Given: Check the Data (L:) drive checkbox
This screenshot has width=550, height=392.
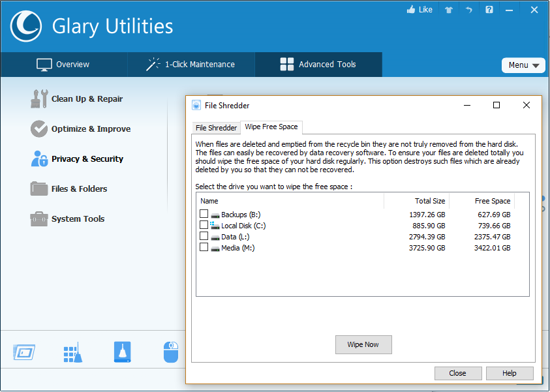Looking at the screenshot, I should coord(204,236).
